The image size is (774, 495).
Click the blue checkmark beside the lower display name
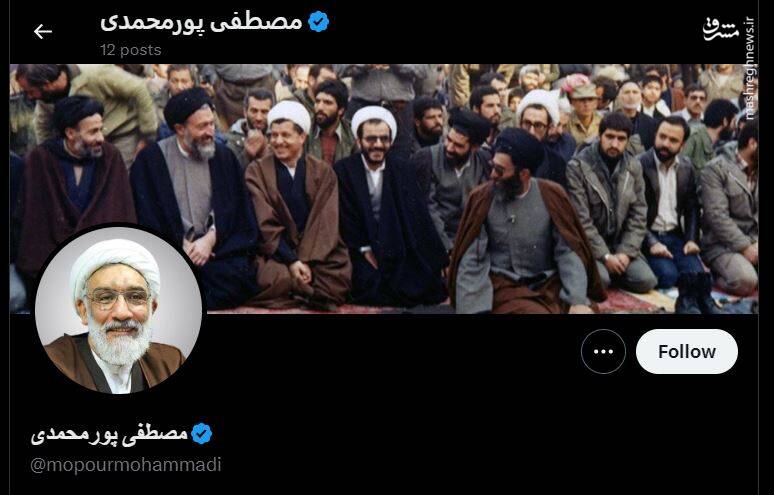(201, 433)
